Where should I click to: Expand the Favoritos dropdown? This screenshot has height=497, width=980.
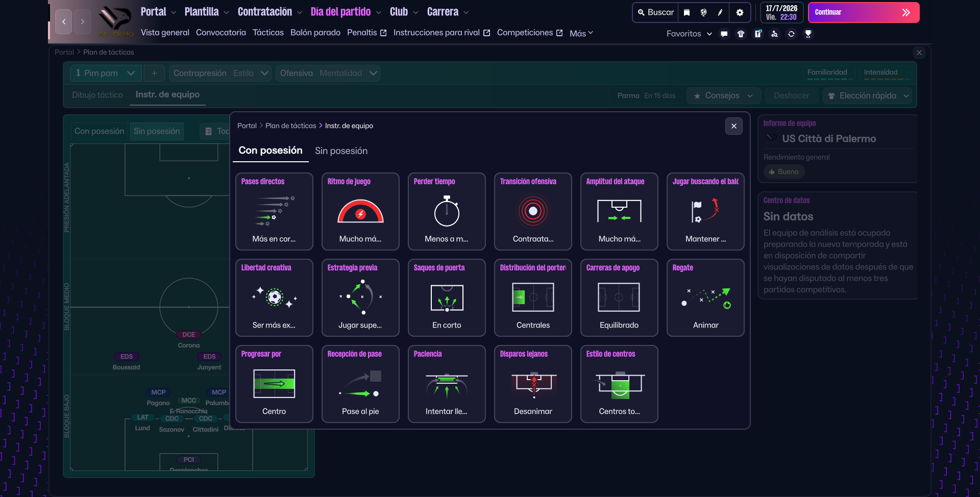[689, 34]
